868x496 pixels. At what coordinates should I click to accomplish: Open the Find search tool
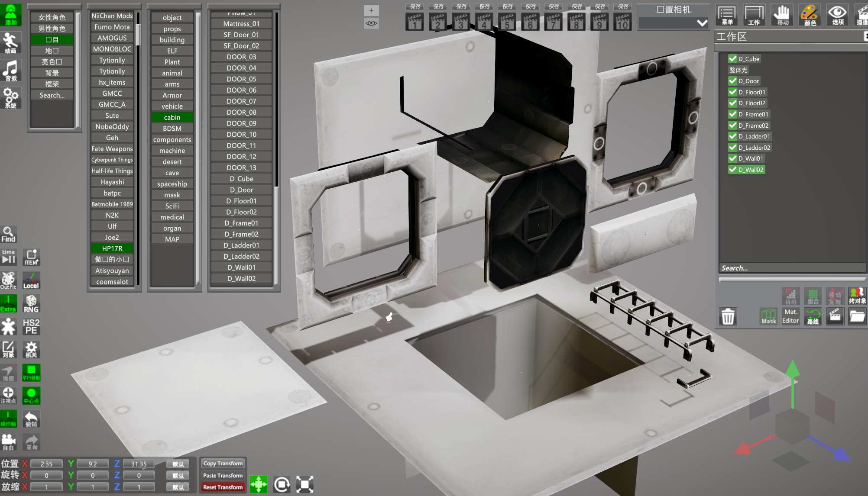[x=8, y=234]
